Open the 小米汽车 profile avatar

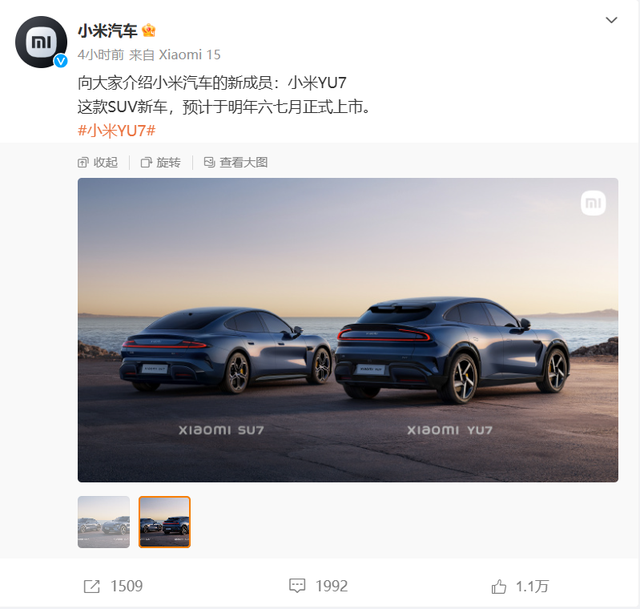tap(41, 42)
